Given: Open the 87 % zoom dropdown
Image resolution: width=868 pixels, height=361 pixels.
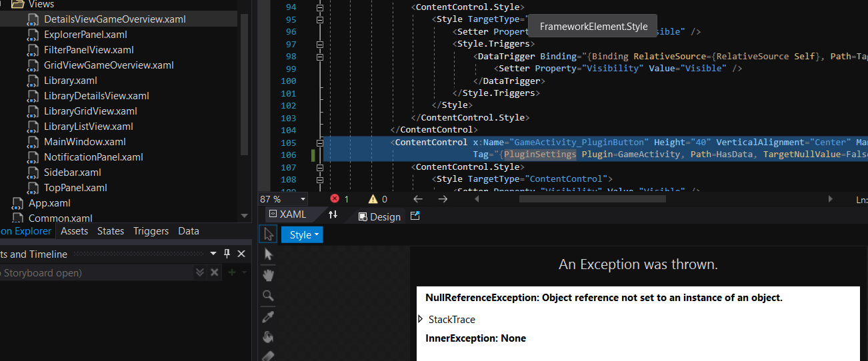Looking at the screenshot, I should tap(303, 198).
